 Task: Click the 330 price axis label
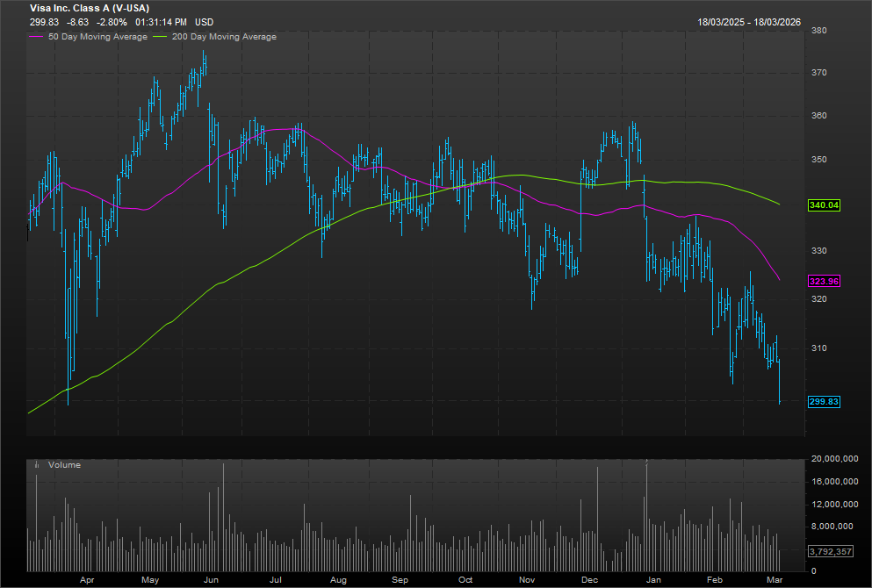click(x=819, y=251)
